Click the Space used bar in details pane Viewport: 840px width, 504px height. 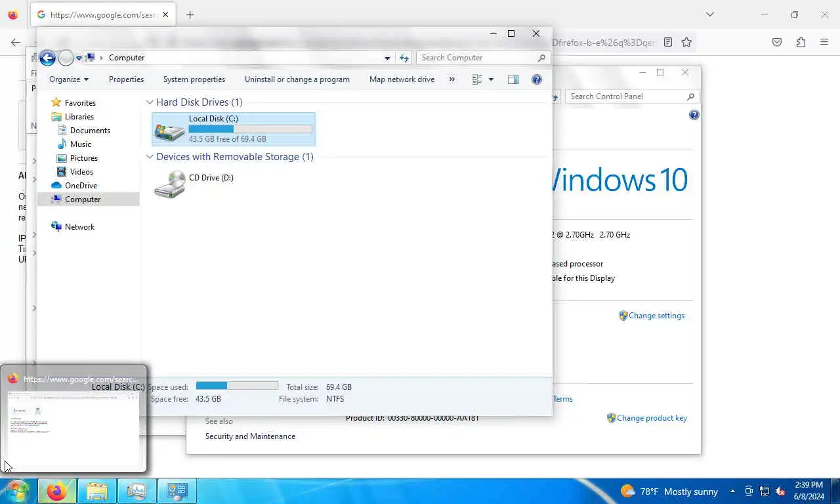(x=237, y=386)
